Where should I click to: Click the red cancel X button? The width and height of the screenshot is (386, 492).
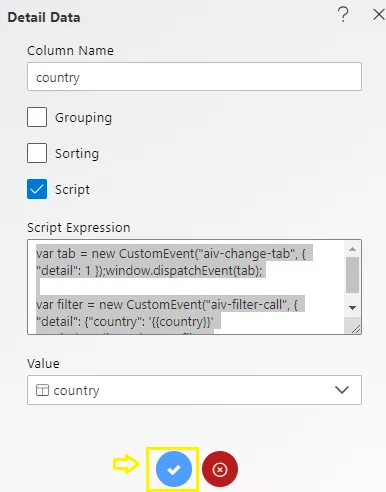(x=220, y=469)
